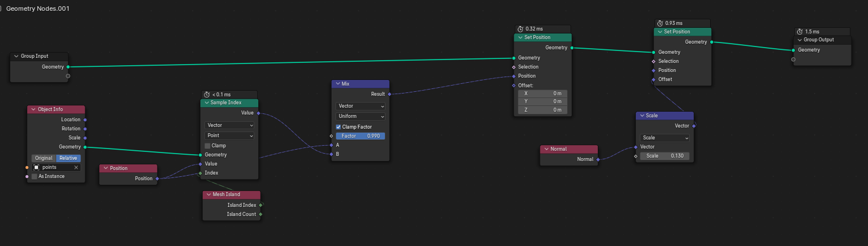Click the points object selector field

(56, 168)
